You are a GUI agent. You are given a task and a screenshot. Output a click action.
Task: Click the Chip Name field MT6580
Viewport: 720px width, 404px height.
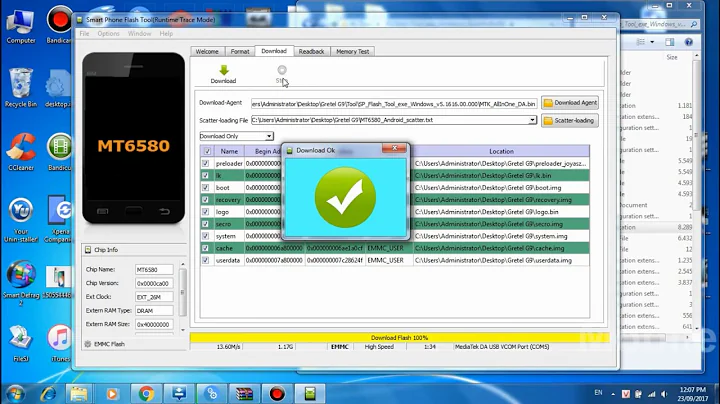tap(154, 269)
